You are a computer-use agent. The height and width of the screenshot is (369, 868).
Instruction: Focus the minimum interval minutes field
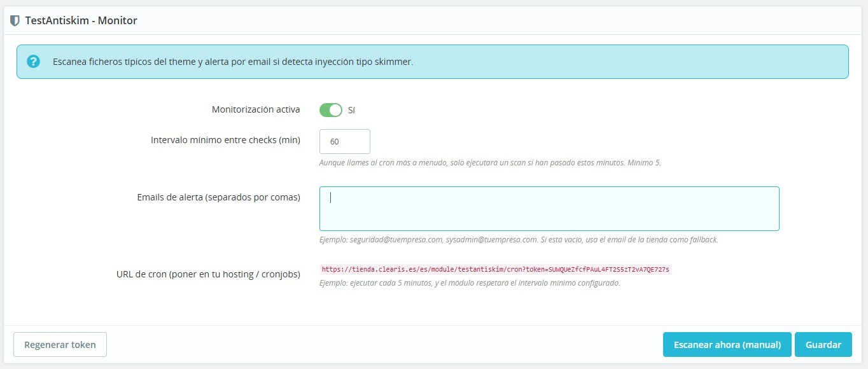point(344,141)
